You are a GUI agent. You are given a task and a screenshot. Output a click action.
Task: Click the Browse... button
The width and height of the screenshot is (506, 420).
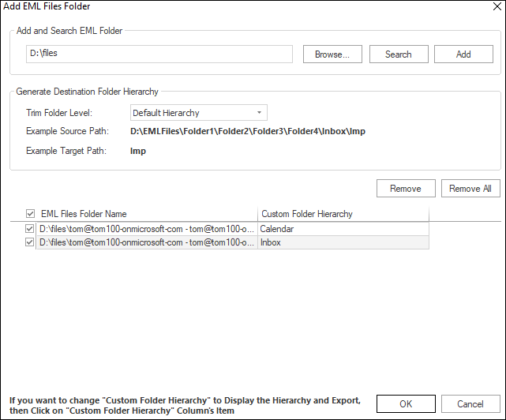pos(332,54)
